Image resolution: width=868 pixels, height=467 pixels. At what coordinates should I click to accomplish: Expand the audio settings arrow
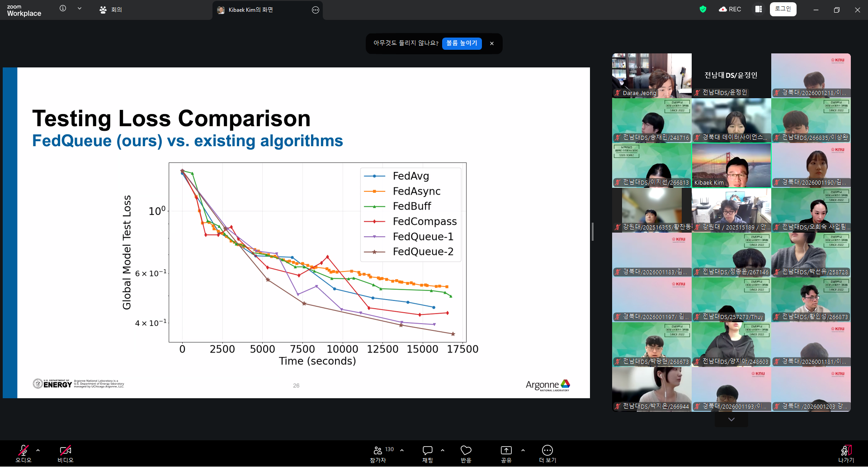pos(38,450)
